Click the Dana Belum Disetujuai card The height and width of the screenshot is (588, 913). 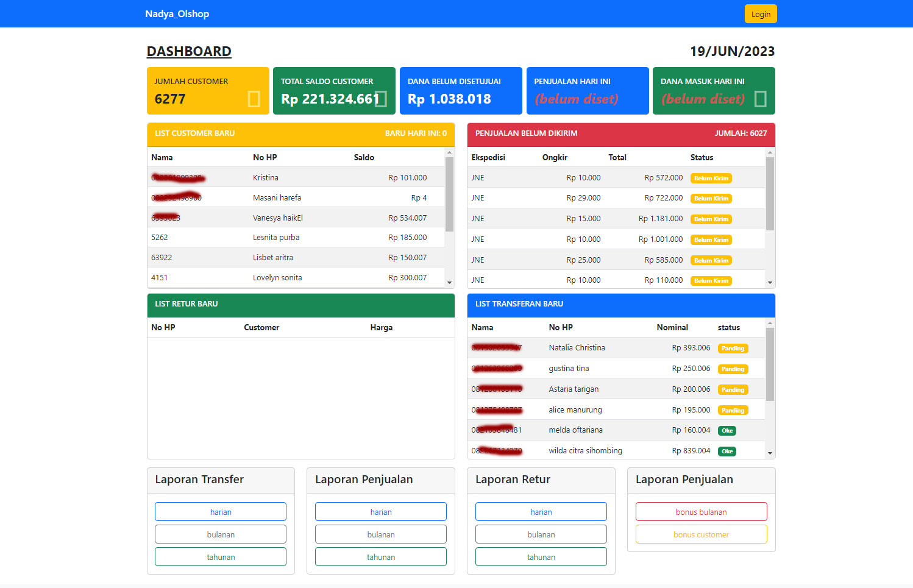pyautogui.click(x=461, y=91)
